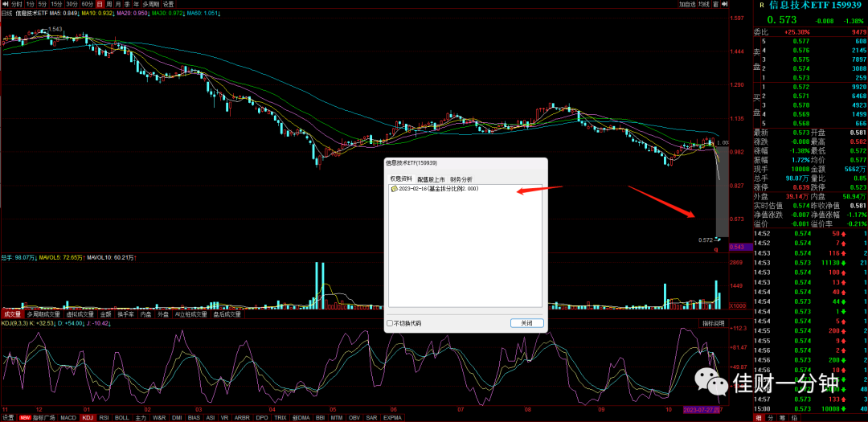Select the 虚拟成交量 tab
This screenshot has height=422, width=868.
point(81,314)
